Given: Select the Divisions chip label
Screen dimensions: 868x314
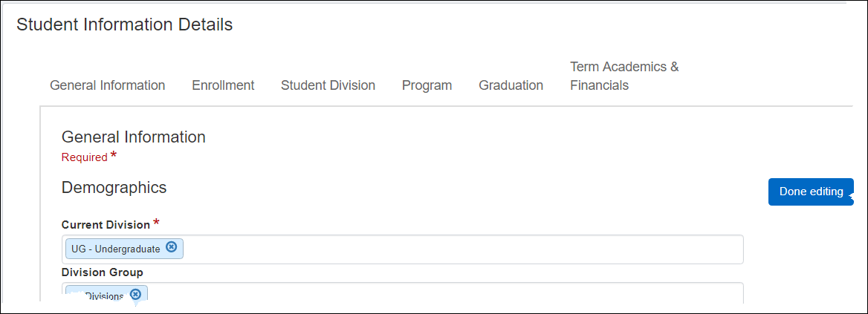Looking at the screenshot, I should (103, 296).
